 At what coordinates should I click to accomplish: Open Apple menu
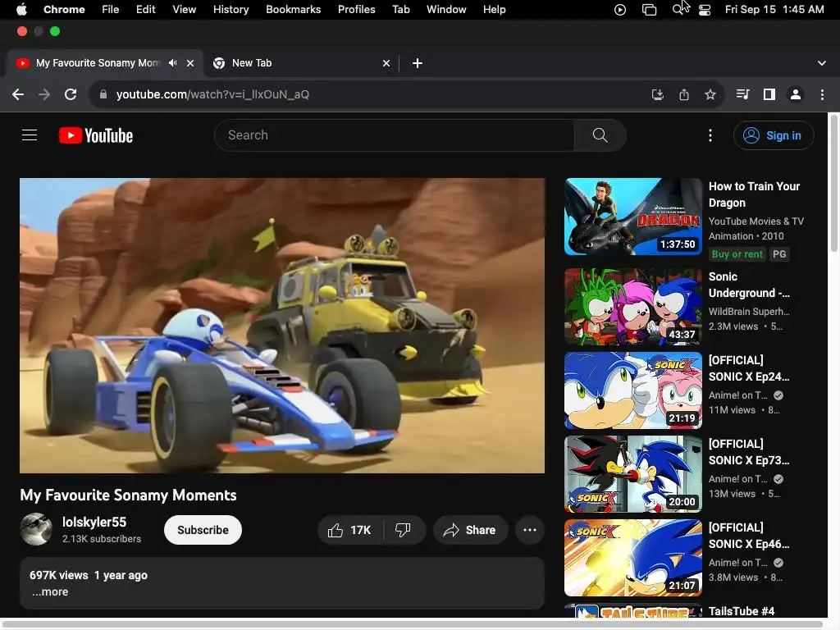(21, 10)
